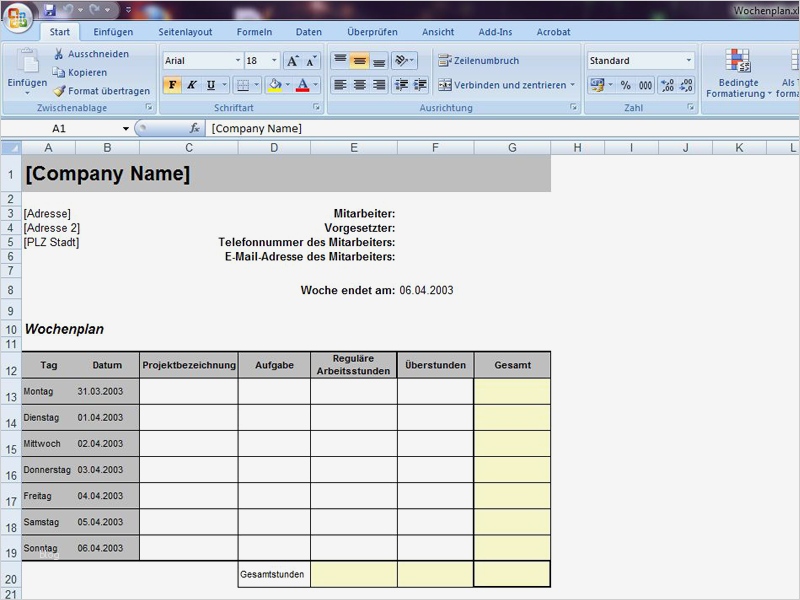The height and width of the screenshot is (600, 800).
Task: Toggle bold with the F button
Action: 172,84
